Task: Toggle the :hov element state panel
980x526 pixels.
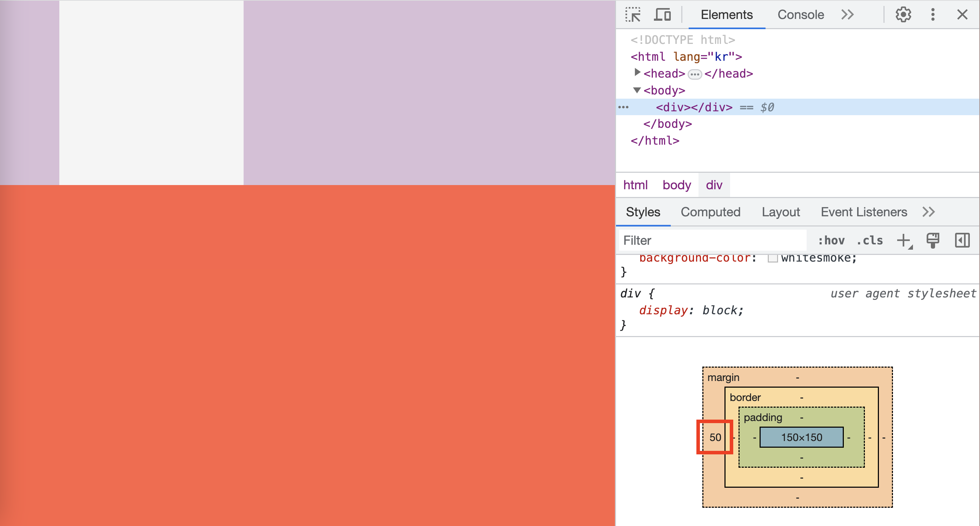Action: tap(831, 241)
